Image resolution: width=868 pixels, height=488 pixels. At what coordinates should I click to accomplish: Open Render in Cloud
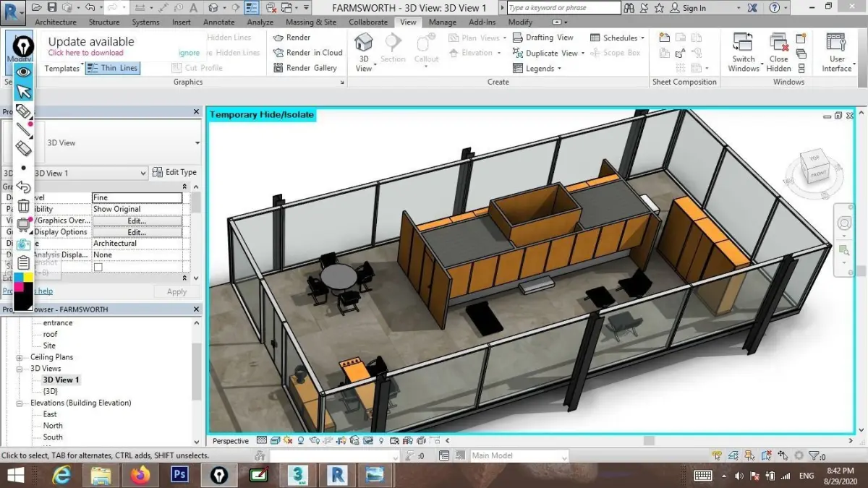click(x=308, y=53)
